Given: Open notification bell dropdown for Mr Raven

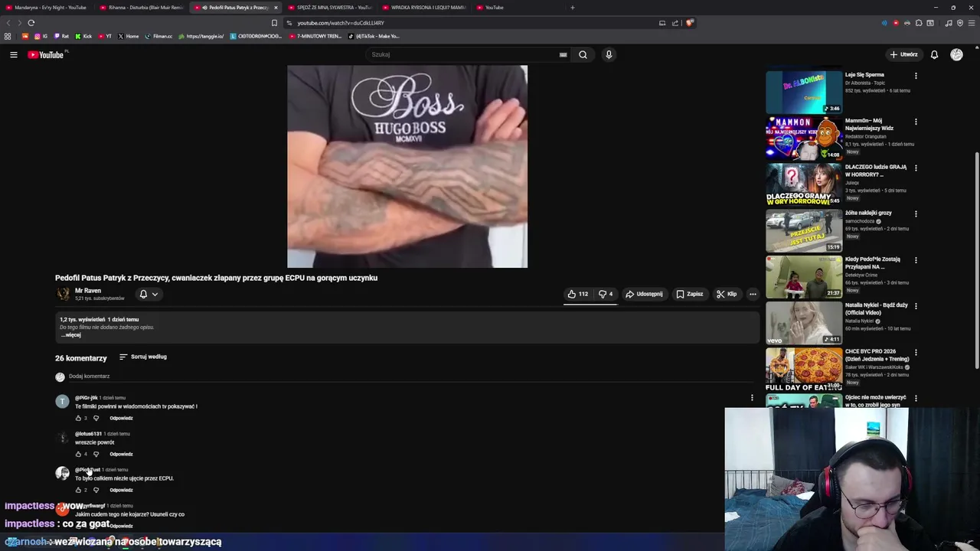Looking at the screenshot, I should coord(149,294).
